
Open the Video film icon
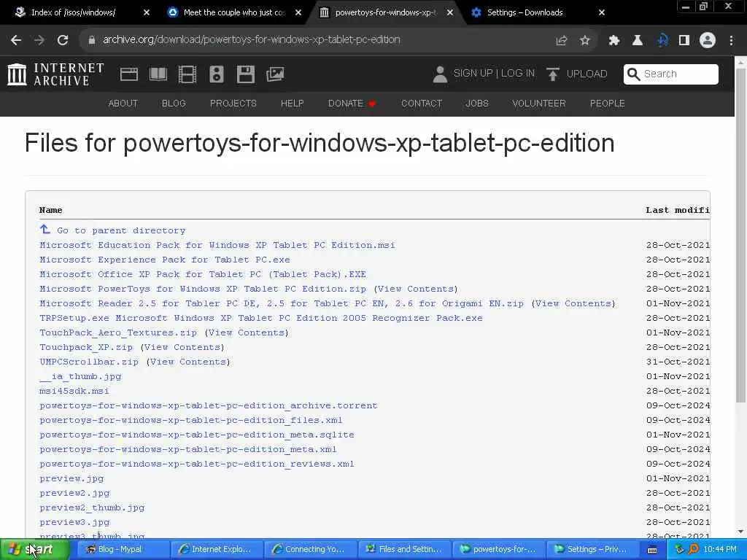click(x=187, y=74)
